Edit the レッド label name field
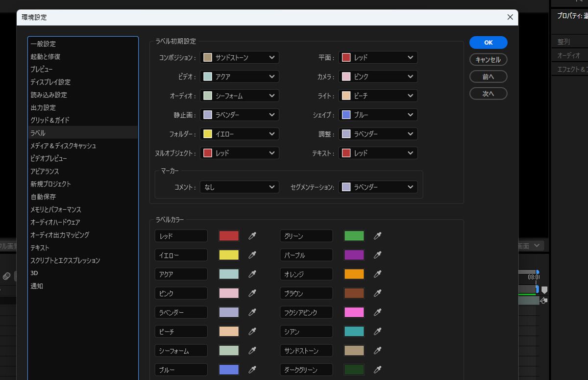The width and height of the screenshot is (588, 380). point(181,236)
